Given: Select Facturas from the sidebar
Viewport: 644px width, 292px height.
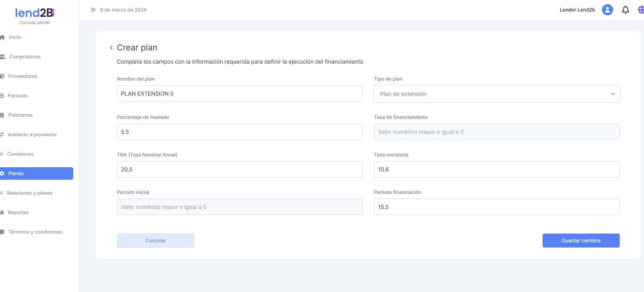Looking at the screenshot, I should tap(18, 96).
